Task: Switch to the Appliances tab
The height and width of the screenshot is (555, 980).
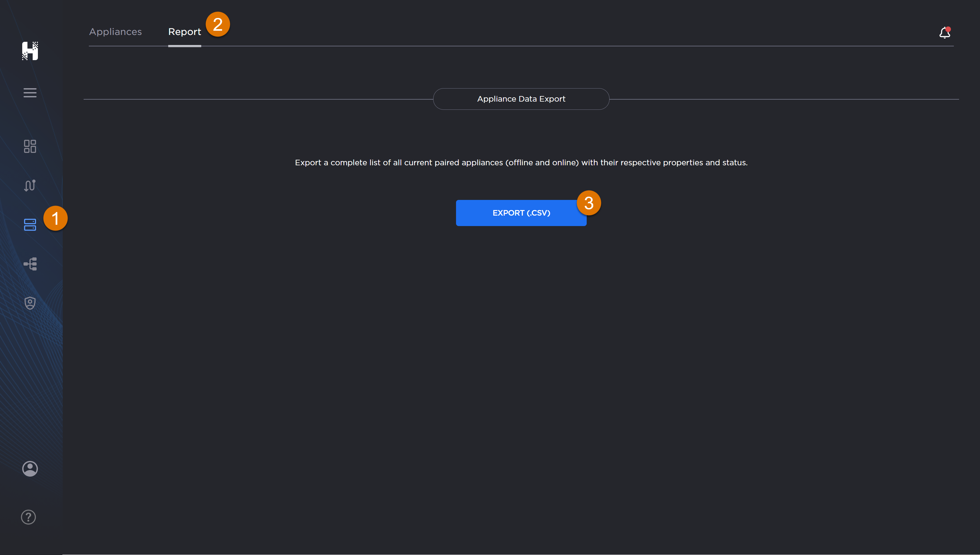Action: point(115,32)
